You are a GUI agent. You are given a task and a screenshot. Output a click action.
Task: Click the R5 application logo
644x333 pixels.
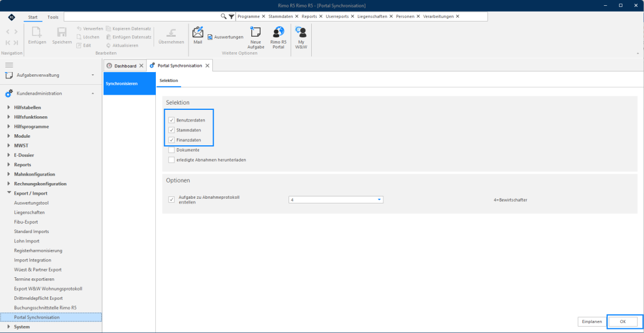[12, 17]
